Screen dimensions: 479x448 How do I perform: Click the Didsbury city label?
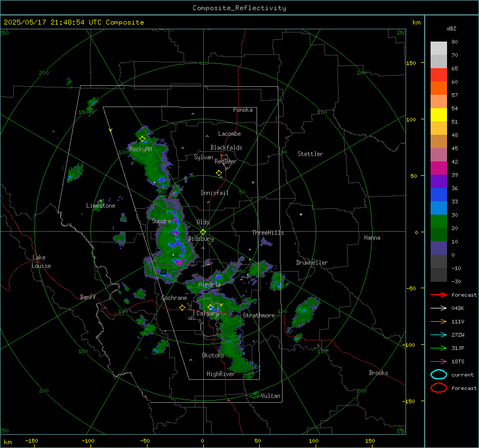tap(201, 239)
